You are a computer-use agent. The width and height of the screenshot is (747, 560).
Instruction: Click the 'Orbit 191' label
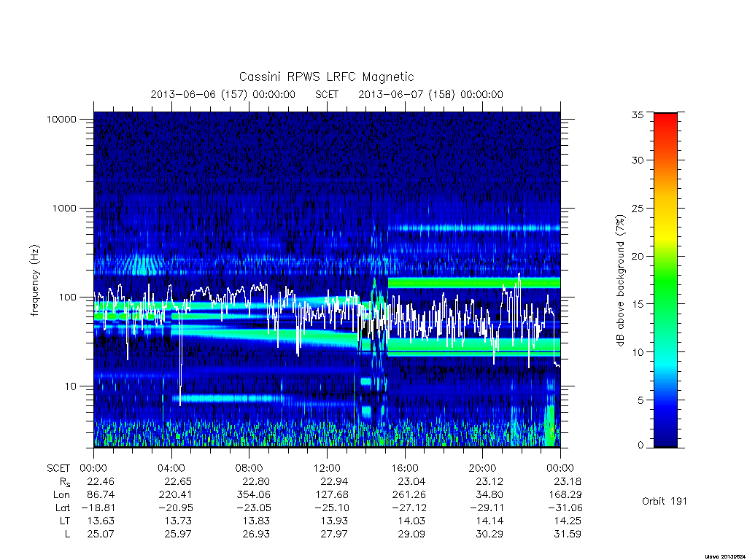(665, 502)
